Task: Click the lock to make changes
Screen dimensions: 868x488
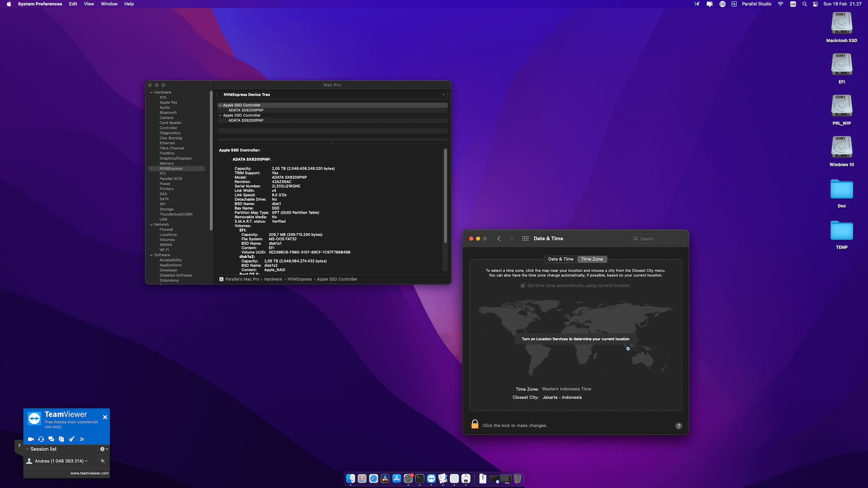Action: click(475, 424)
